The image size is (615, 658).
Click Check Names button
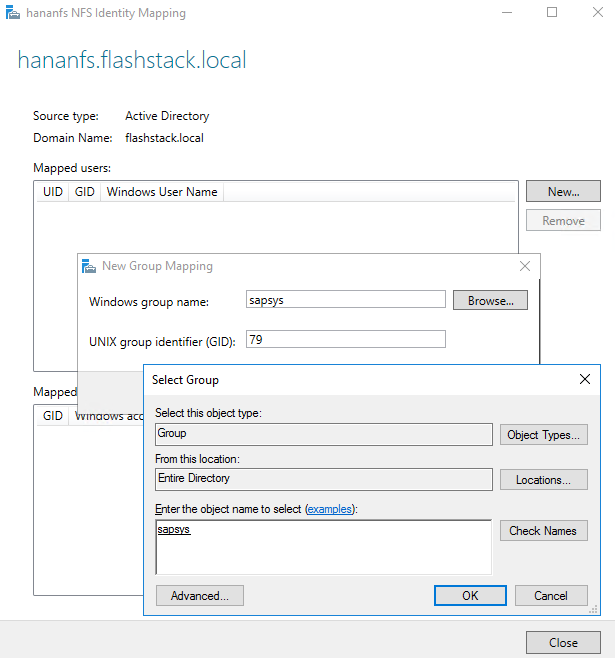pyautogui.click(x=544, y=531)
